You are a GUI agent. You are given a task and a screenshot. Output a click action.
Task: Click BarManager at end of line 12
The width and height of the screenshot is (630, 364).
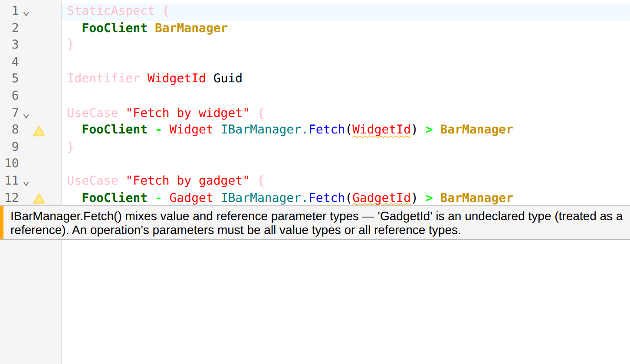pos(476,198)
